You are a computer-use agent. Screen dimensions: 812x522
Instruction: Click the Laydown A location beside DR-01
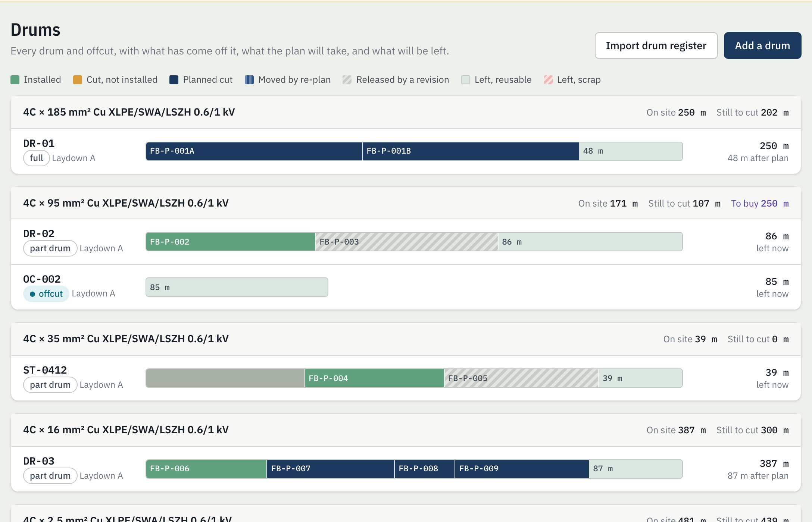pos(74,158)
